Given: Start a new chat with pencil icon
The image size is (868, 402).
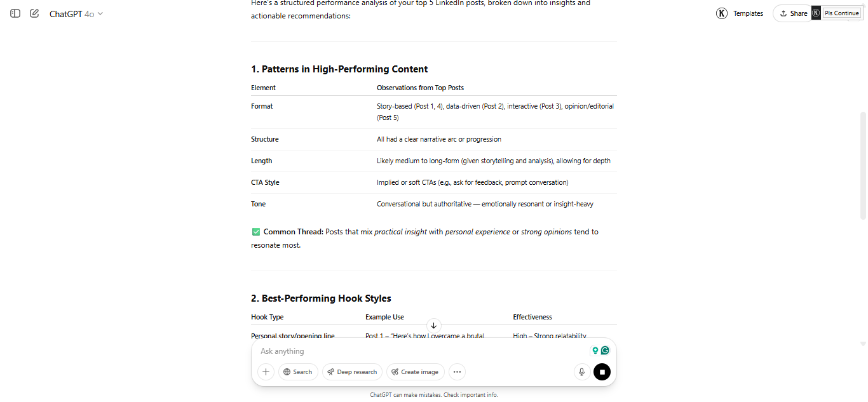Looking at the screenshot, I should click(34, 13).
